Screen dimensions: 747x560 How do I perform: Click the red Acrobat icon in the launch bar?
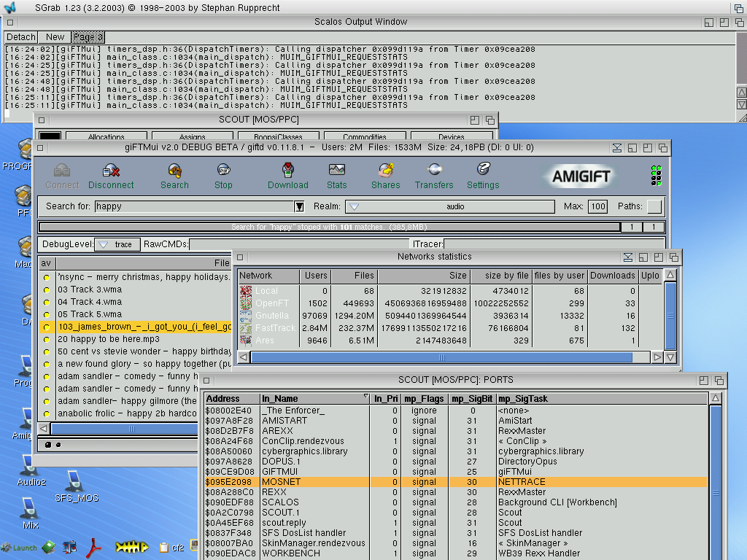pos(93,548)
